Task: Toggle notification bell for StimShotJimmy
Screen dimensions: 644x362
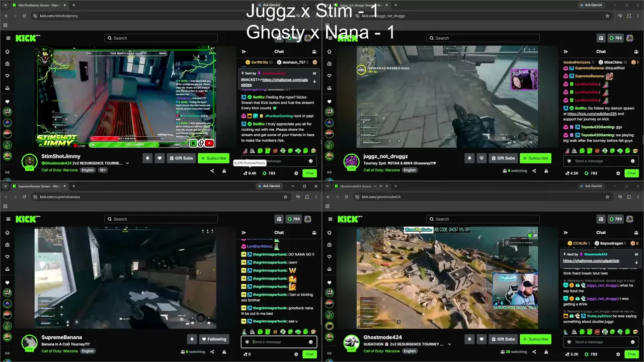Action: [x=147, y=158]
